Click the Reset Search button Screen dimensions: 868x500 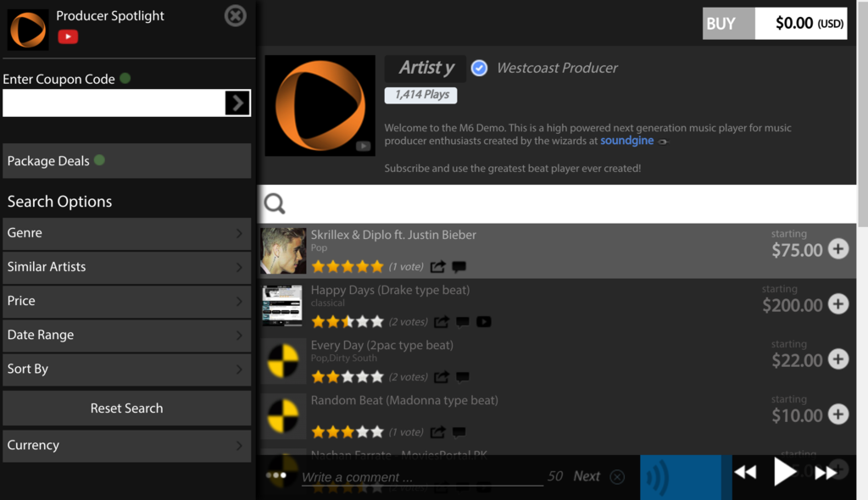pyautogui.click(x=127, y=408)
